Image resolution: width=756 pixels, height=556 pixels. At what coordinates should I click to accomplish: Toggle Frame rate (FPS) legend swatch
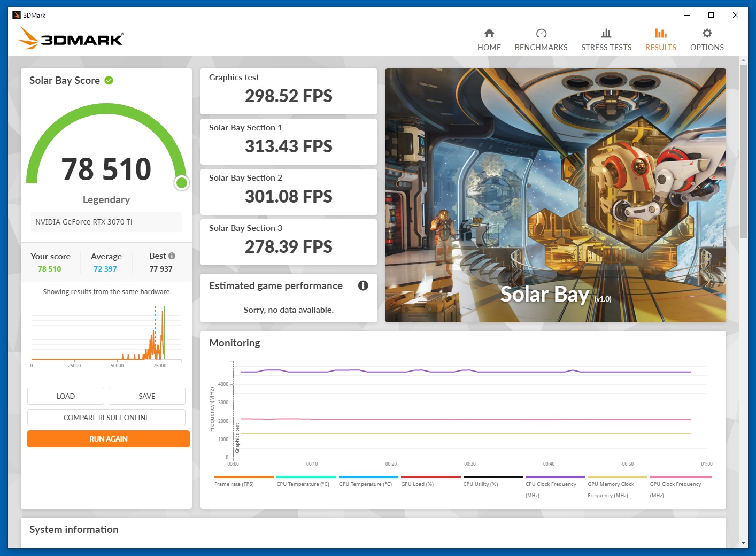[244, 477]
